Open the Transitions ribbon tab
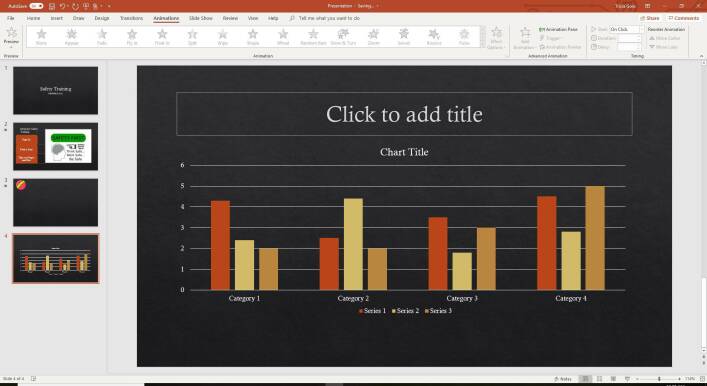707x386 pixels. (x=131, y=18)
